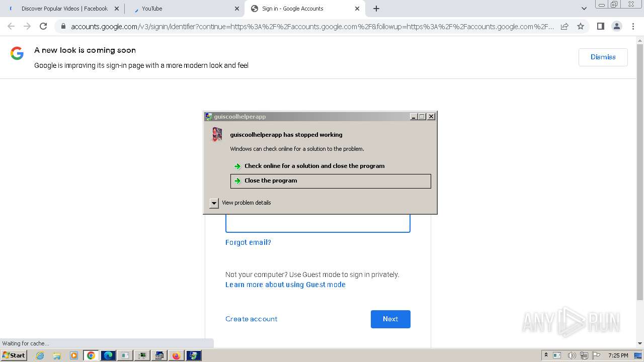644x362 pixels.
Task: Launch Internet Explorer from taskbar
Action: [40, 355]
